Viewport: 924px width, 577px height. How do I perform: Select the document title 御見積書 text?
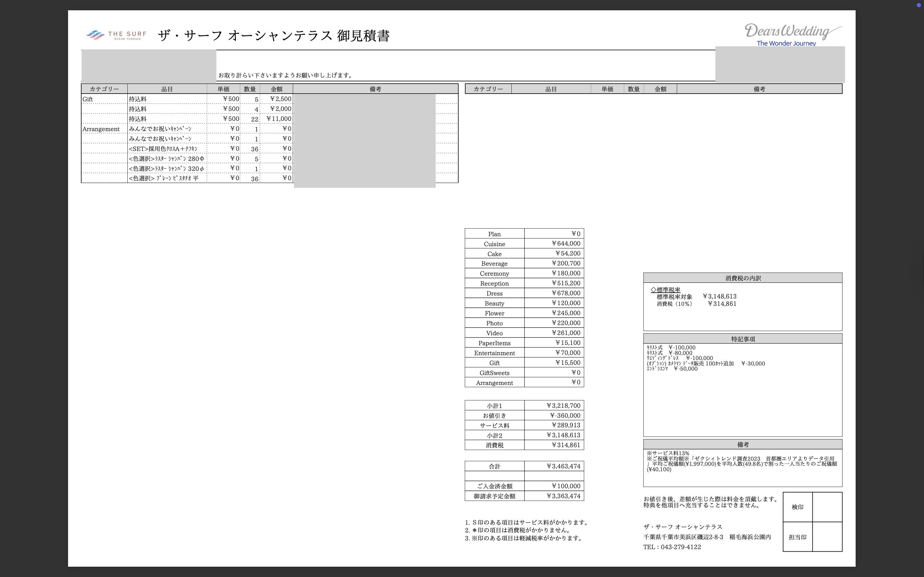click(x=363, y=36)
